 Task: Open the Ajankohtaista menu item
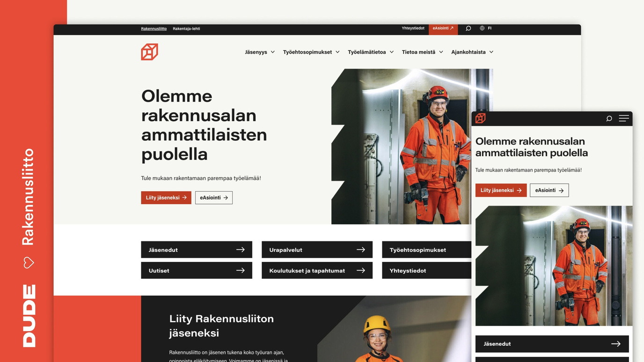click(468, 52)
